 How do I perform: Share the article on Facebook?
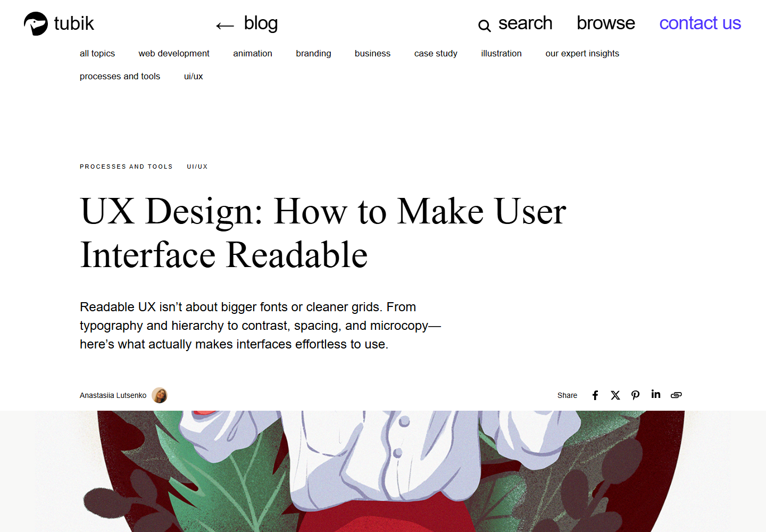(595, 395)
